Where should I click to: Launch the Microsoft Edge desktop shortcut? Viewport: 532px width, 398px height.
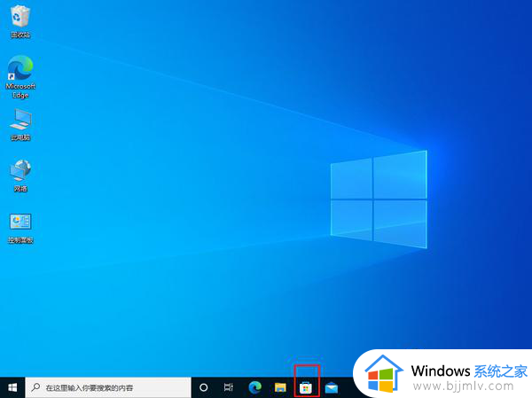click(x=20, y=67)
